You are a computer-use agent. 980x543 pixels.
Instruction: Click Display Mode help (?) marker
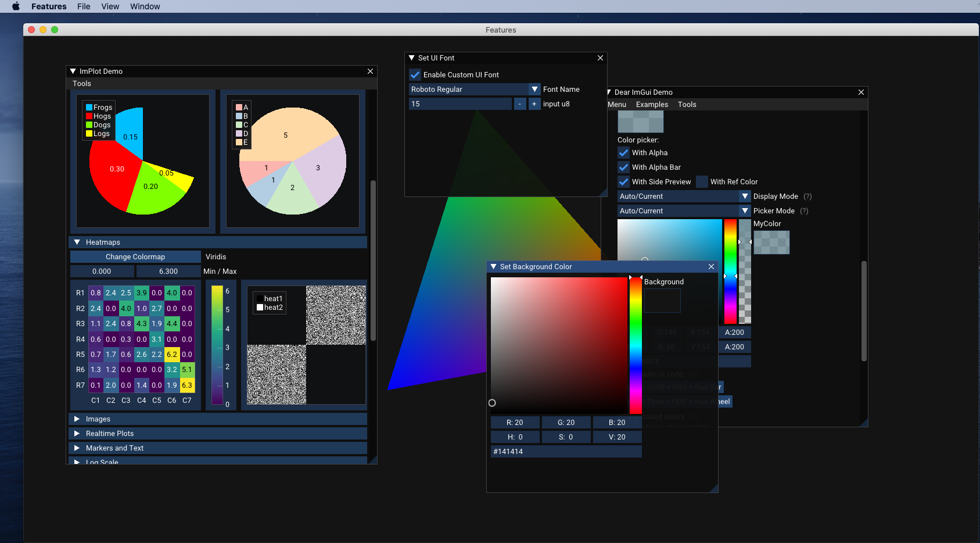click(807, 197)
